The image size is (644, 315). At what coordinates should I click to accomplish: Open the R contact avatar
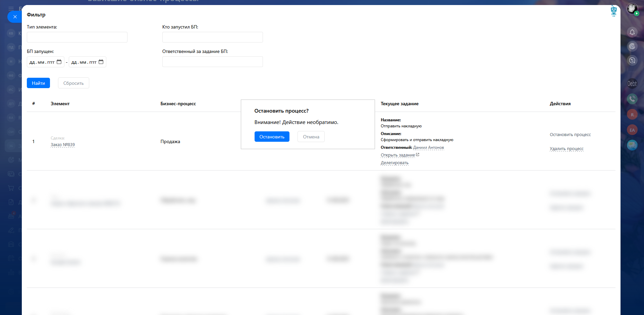point(632,115)
